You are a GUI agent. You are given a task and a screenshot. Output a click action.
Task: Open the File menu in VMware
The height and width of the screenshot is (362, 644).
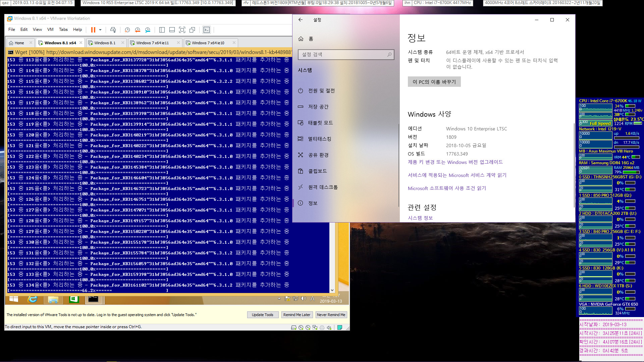coord(12,29)
